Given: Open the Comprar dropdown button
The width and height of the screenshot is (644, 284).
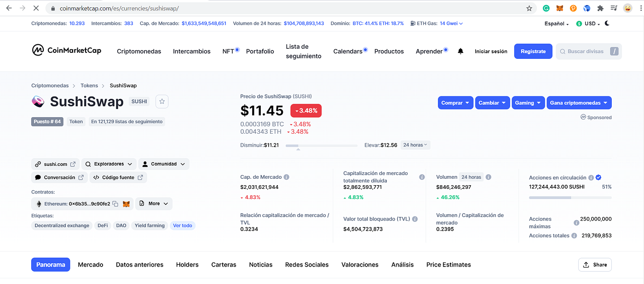Looking at the screenshot, I should coord(455,103).
